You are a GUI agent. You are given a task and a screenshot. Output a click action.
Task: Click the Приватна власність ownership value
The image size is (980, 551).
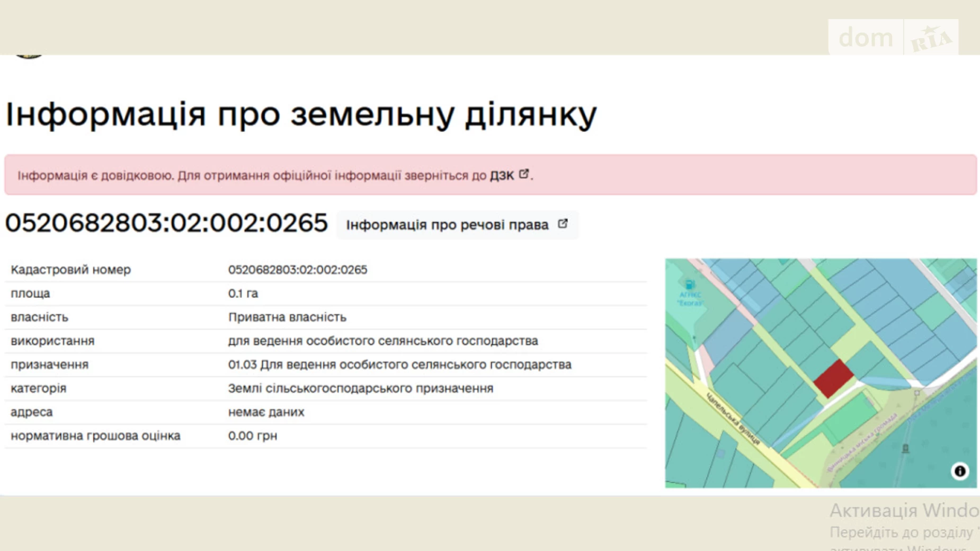[x=287, y=317]
